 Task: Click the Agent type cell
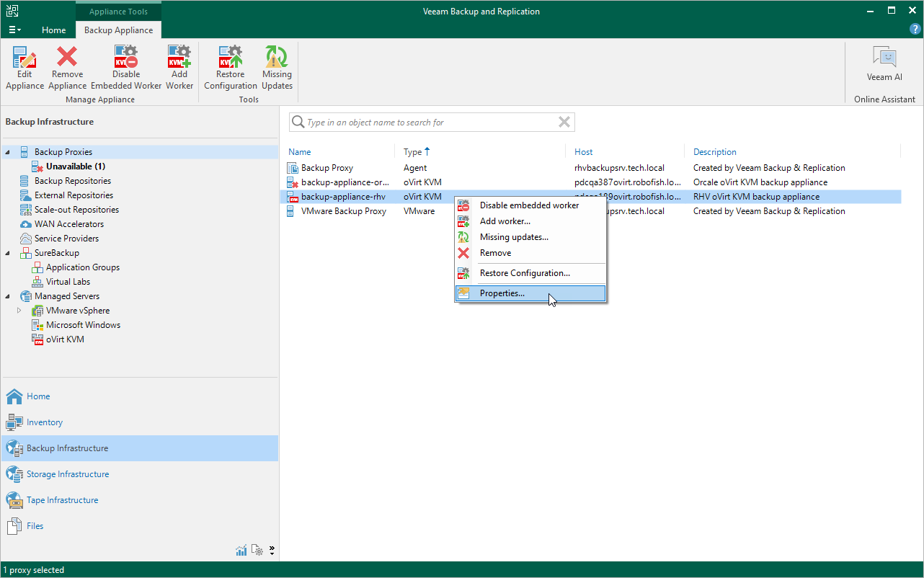click(x=415, y=168)
